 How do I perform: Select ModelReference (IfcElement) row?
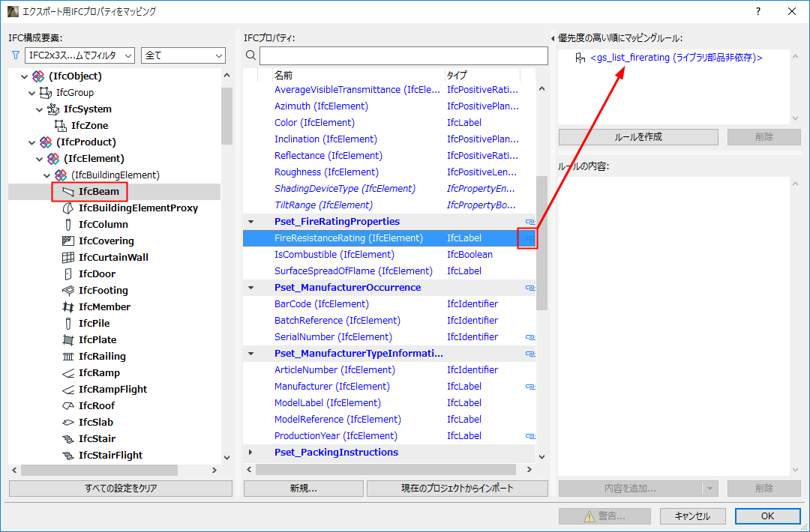389,420
